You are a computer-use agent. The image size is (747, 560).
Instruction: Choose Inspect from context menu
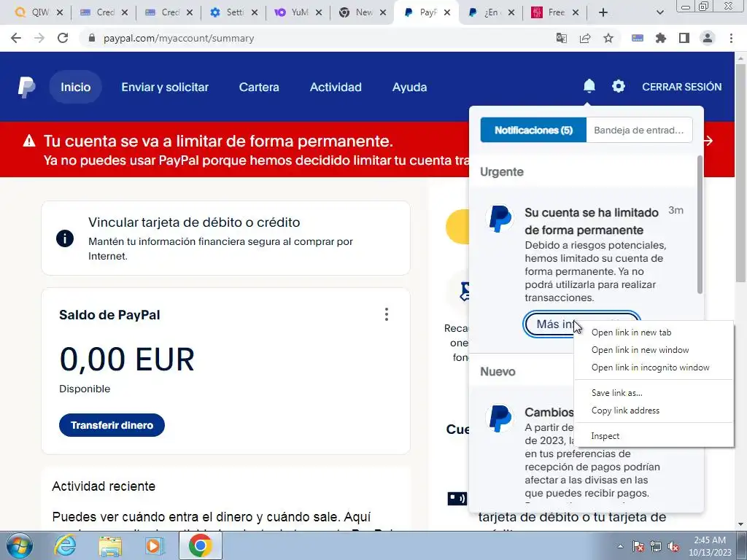654,436
